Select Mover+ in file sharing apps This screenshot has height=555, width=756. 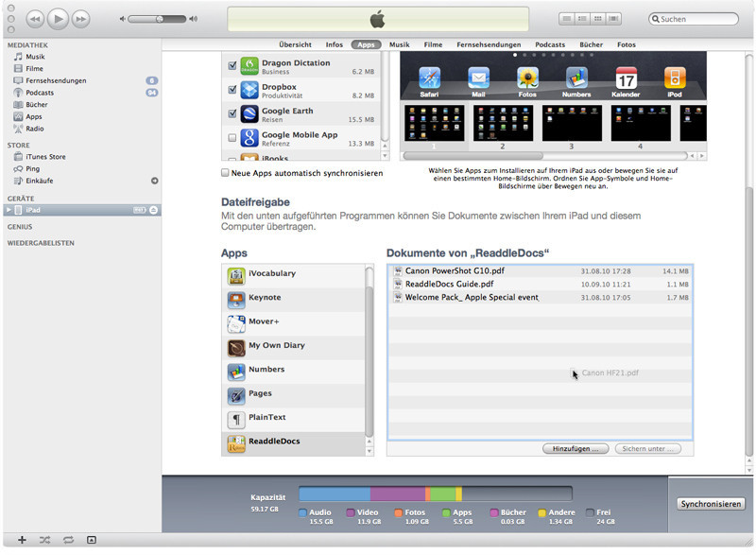point(293,324)
